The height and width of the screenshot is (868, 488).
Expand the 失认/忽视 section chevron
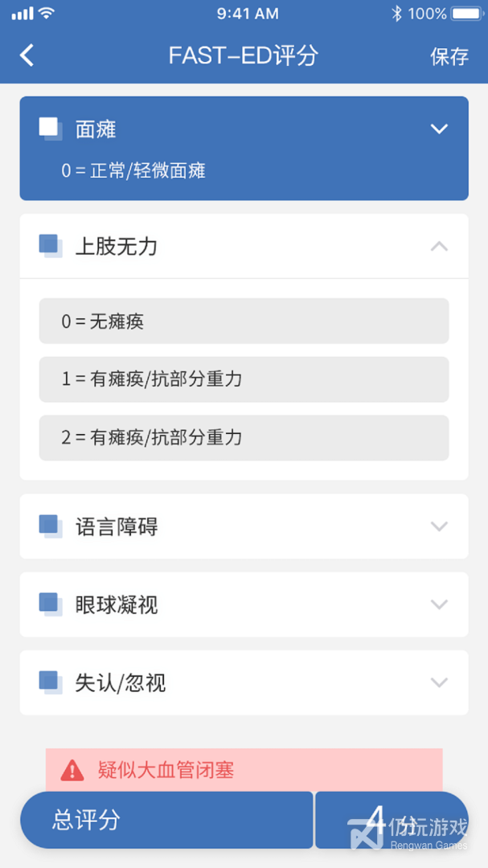pos(439,682)
